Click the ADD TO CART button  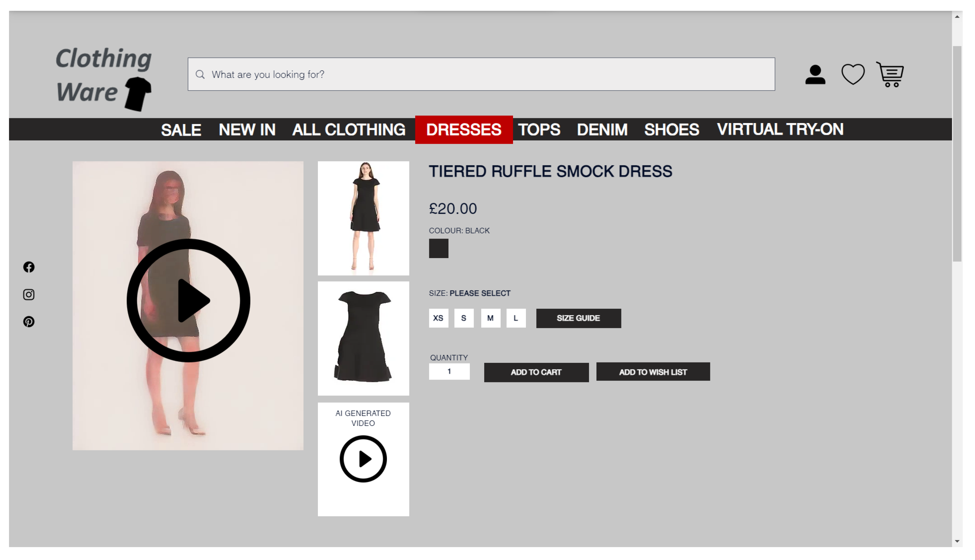point(536,372)
